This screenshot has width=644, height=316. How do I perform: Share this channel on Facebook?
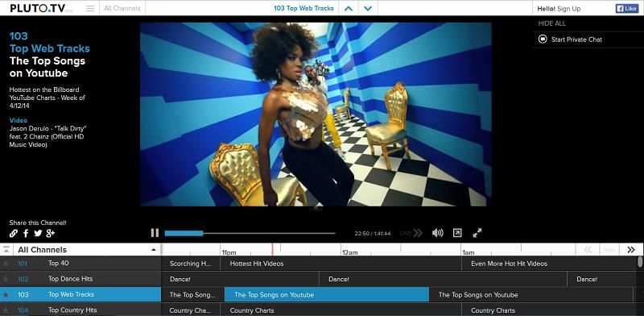coord(26,233)
